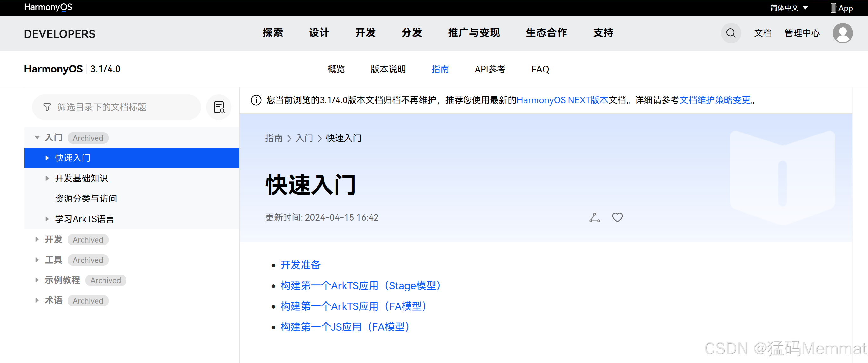
Task: Click the 更新时间 2024-04-15 16:42 text
Action: pyautogui.click(x=322, y=218)
